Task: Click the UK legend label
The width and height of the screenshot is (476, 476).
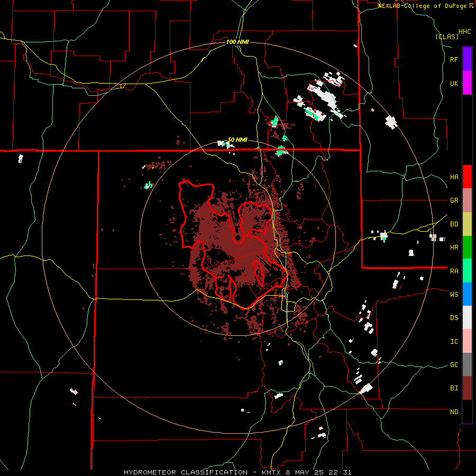Action: click(454, 84)
